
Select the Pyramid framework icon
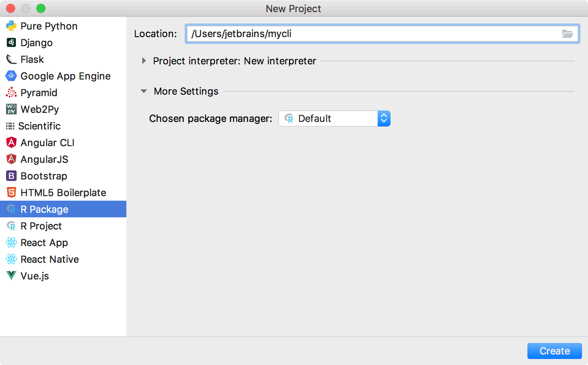[x=11, y=92]
